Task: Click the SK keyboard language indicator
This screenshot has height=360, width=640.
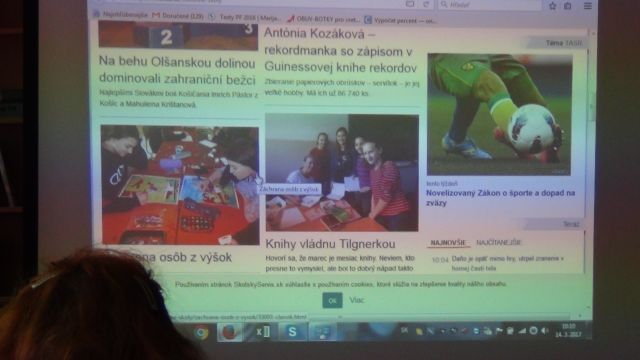Action: tap(404, 330)
